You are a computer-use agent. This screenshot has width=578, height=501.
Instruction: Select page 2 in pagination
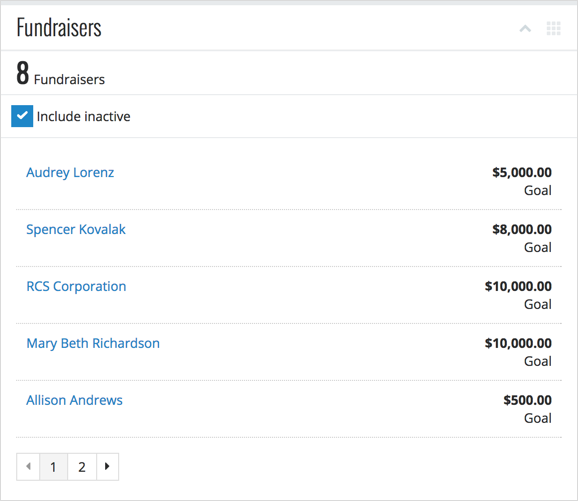pos(82,467)
